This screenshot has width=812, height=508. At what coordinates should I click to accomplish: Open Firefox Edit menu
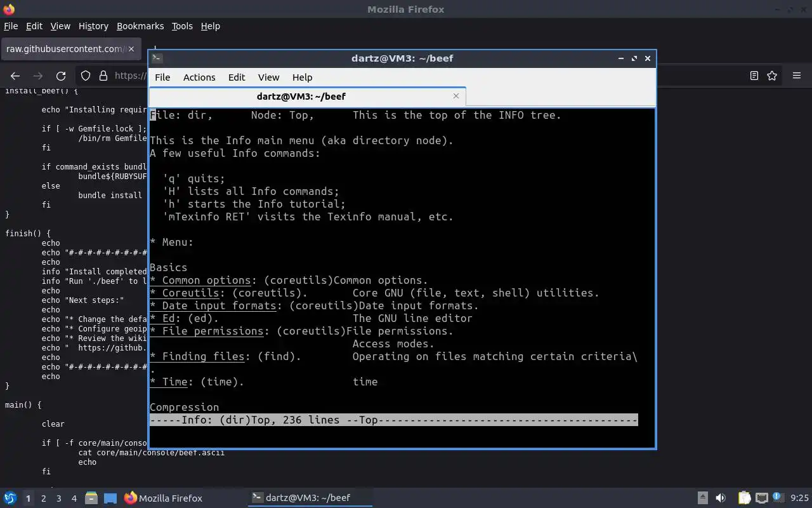(34, 26)
